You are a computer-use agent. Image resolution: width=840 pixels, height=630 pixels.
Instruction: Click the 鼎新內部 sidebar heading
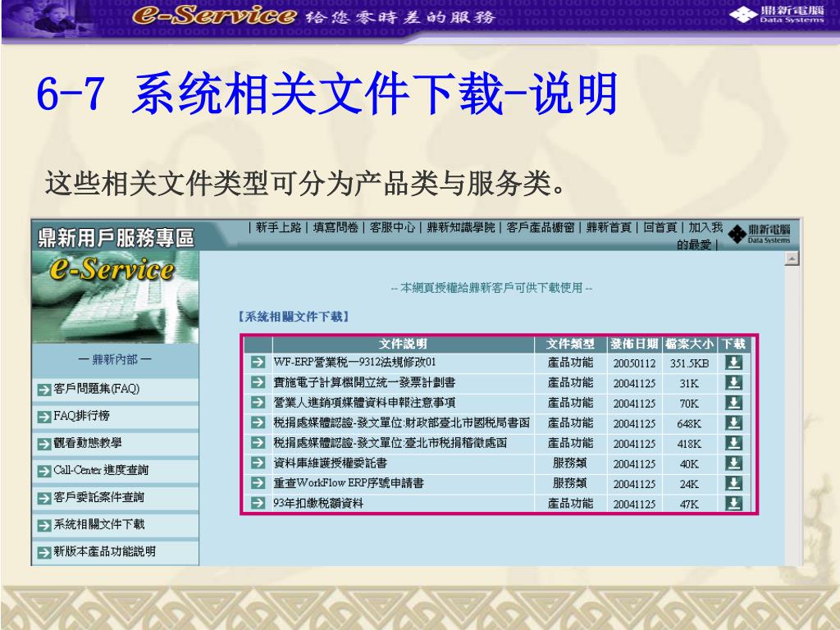point(115,359)
